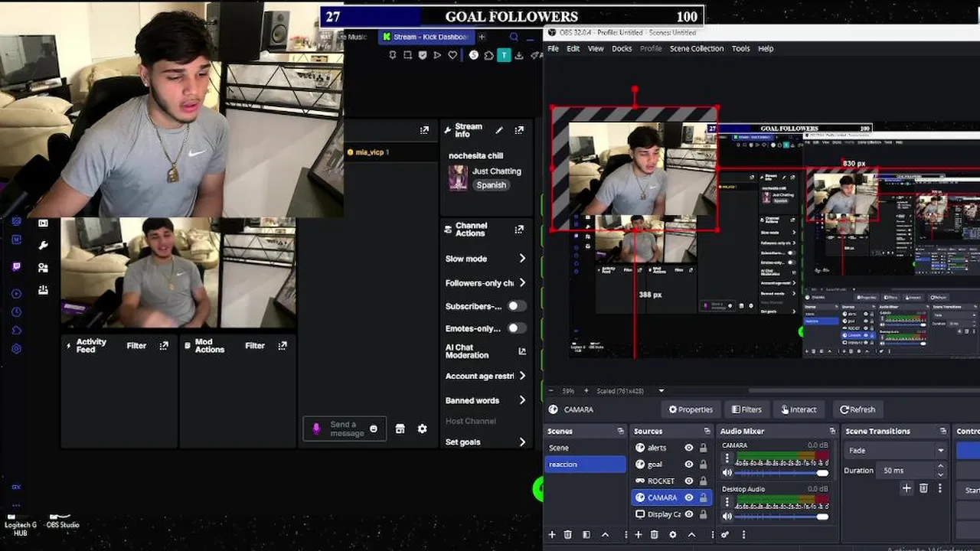This screenshot has width=980, height=551.
Task: Open the OBS Docks menu
Action: (x=622, y=48)
